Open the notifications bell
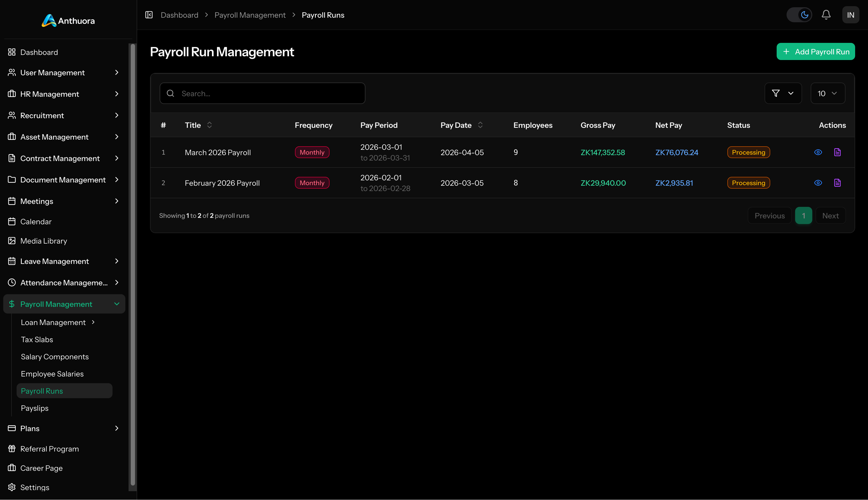Viewport: 868px width, 500px height. 826,15
